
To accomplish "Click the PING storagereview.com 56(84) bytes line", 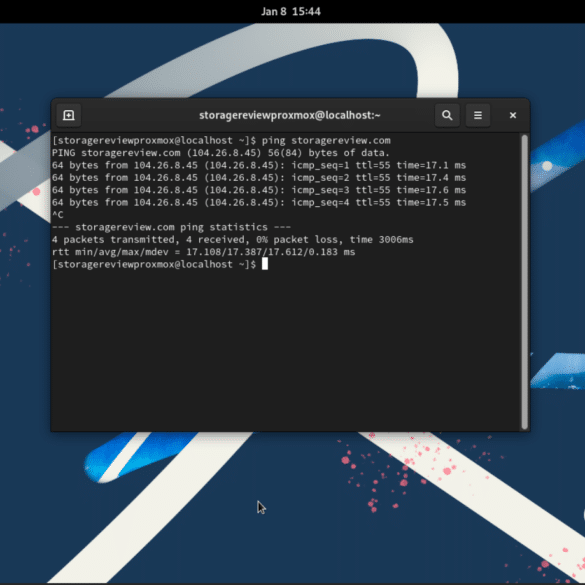I will tap(220, 153).
